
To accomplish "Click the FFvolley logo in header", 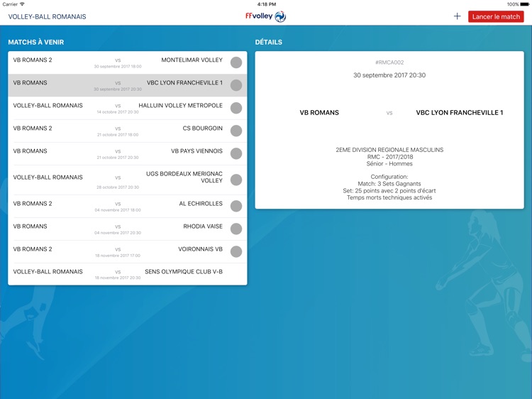I will pos(266,16).
